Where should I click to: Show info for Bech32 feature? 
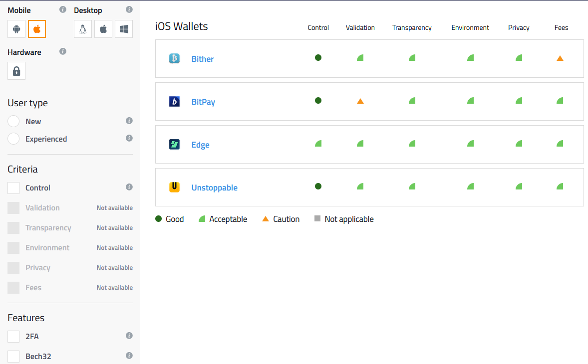(129, 356)
